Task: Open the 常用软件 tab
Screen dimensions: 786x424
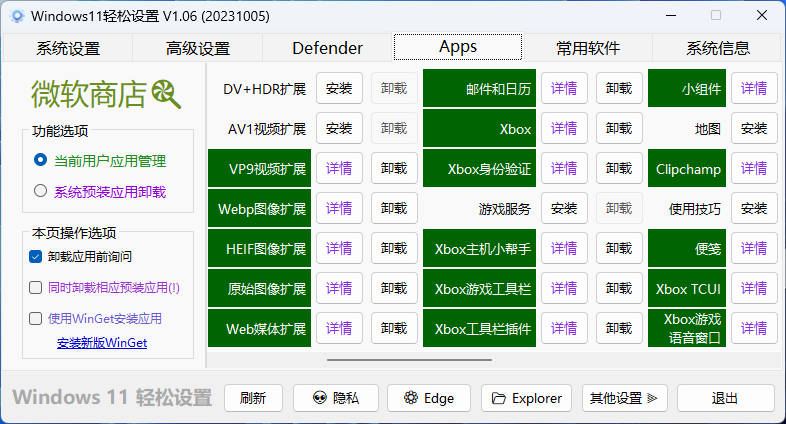Action: pos(588,48)
